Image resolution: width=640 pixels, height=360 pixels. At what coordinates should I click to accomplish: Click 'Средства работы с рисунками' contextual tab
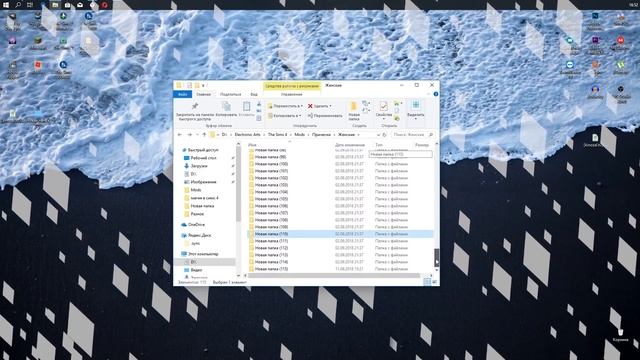(291, 86)
